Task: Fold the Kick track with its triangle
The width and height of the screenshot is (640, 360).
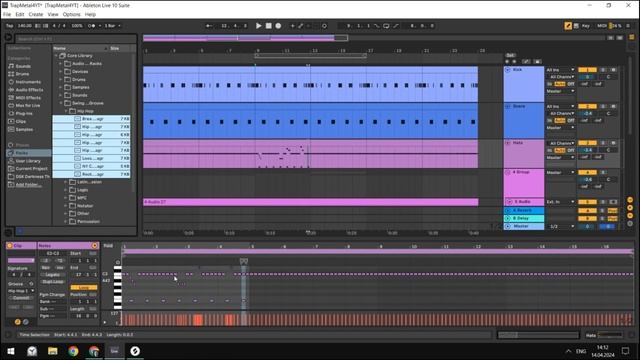Action: tap(507, 70)
